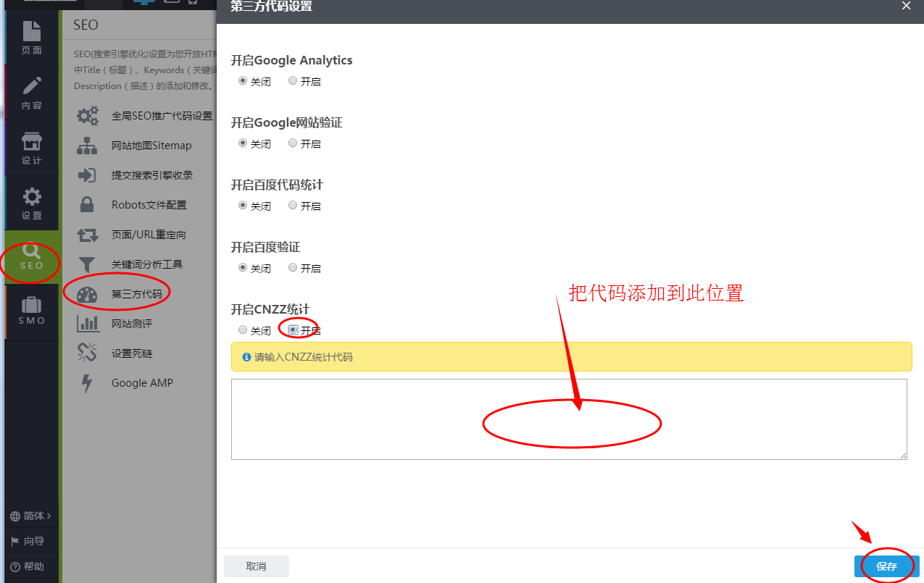This screenshot has height=583, width=924.
Task: Open 网站测评 using the bar chart icon
Action: tap(87, 323)
